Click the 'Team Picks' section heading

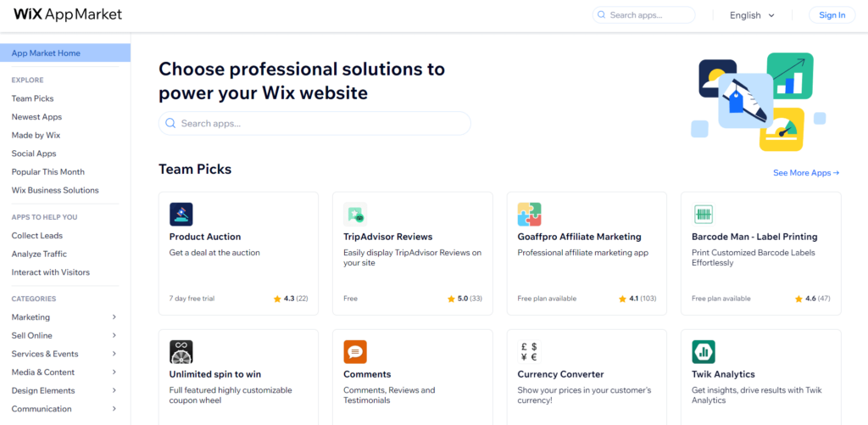(x=195, y=170)
